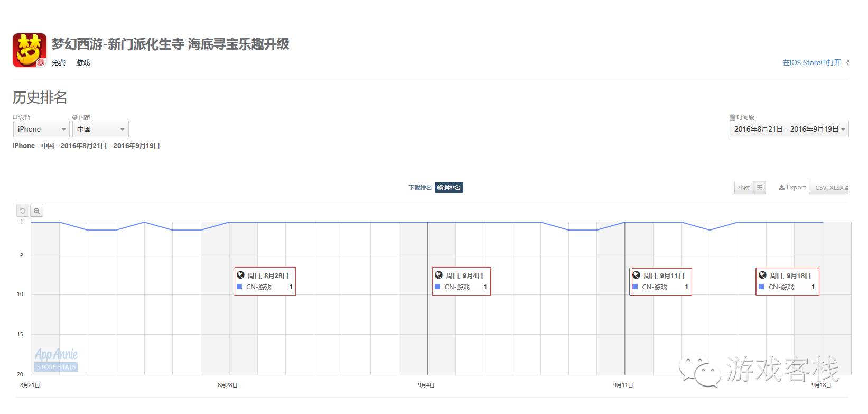868x414 pixels.
Task: Open the 时间段 date range picker
Action: pos(789,129)
